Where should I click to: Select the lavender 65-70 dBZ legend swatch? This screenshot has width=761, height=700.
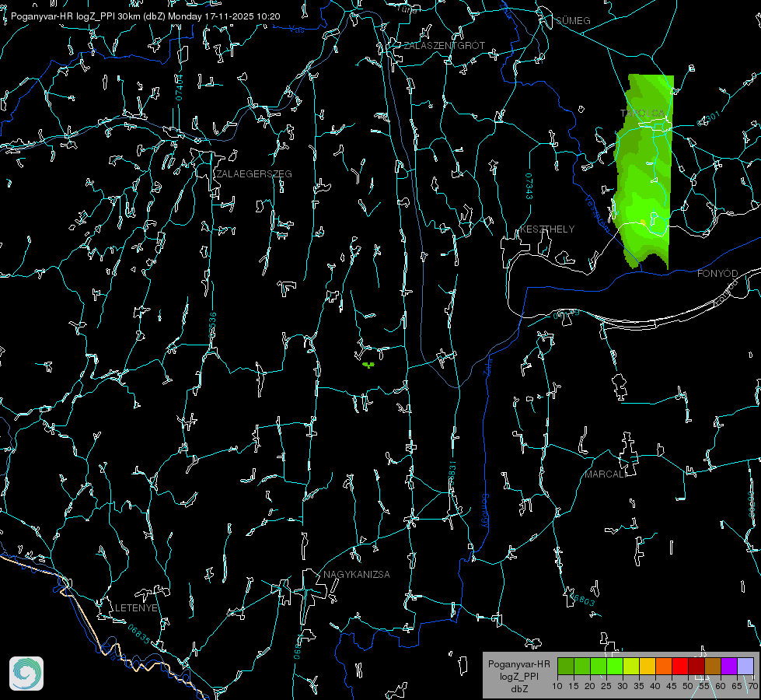click(x=745, y=666)
